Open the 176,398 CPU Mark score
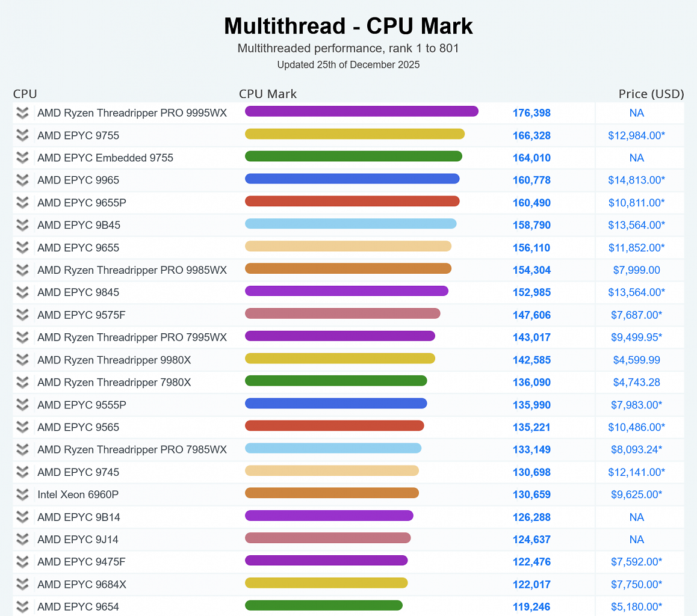Viewport: 697px width, 616px height. point(531,113)
